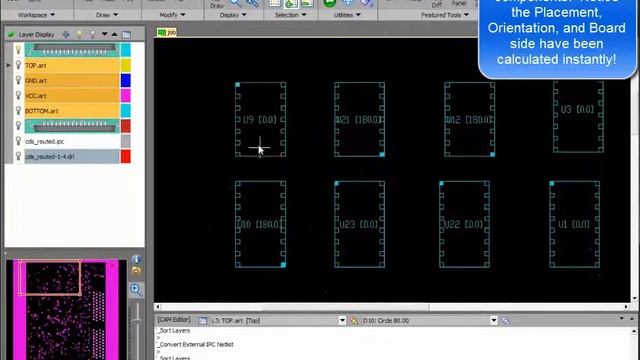Click '_Convert External IPC Netlist' log line
The image size is (640, 360).
click(196, 344)
